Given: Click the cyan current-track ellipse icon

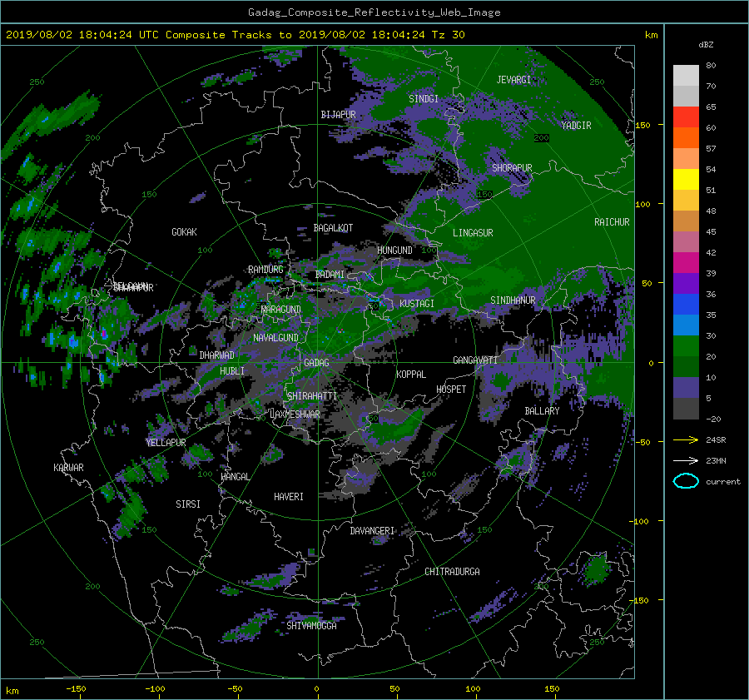Looking at the screenshot, I should click(x=686, y=481).
